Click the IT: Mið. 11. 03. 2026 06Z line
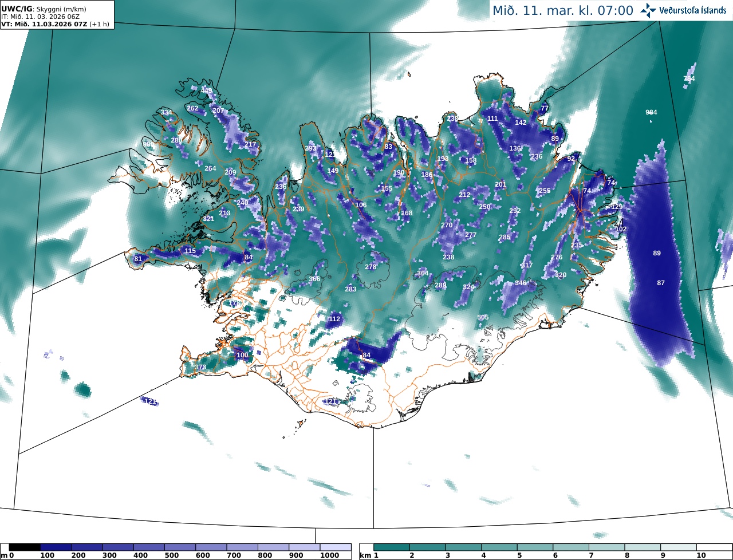 [x=40, y=17]
